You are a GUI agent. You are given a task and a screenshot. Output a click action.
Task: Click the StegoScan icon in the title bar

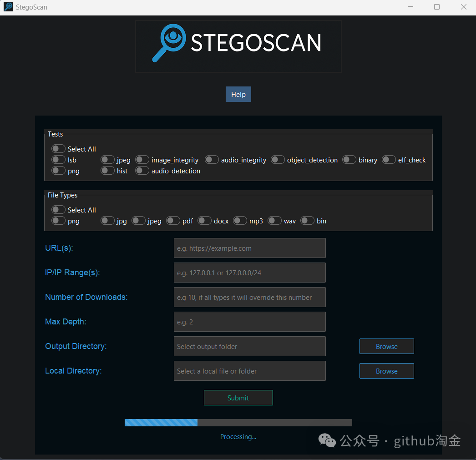pos(7,7)
